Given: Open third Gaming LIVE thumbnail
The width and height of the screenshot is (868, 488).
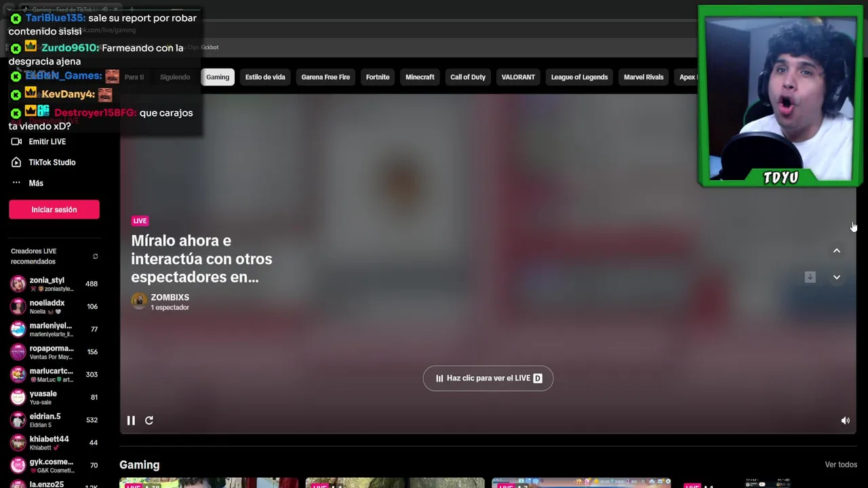Looking at the screenshot, I should pos(581,483).
